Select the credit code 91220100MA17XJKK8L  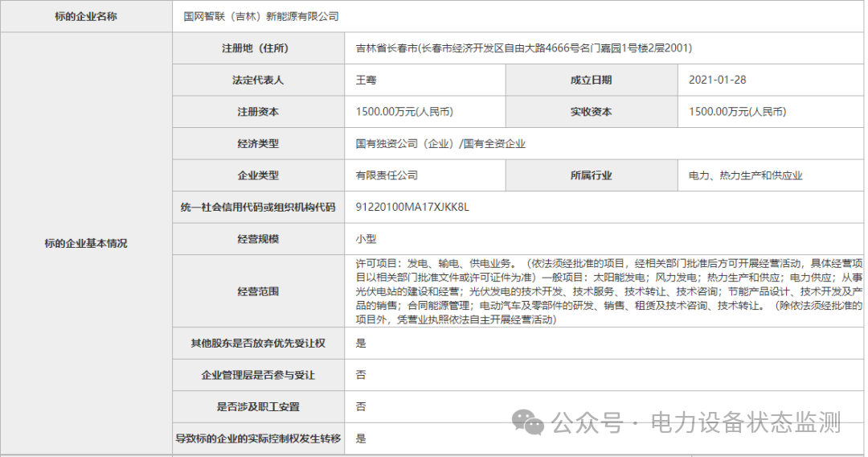411,207
